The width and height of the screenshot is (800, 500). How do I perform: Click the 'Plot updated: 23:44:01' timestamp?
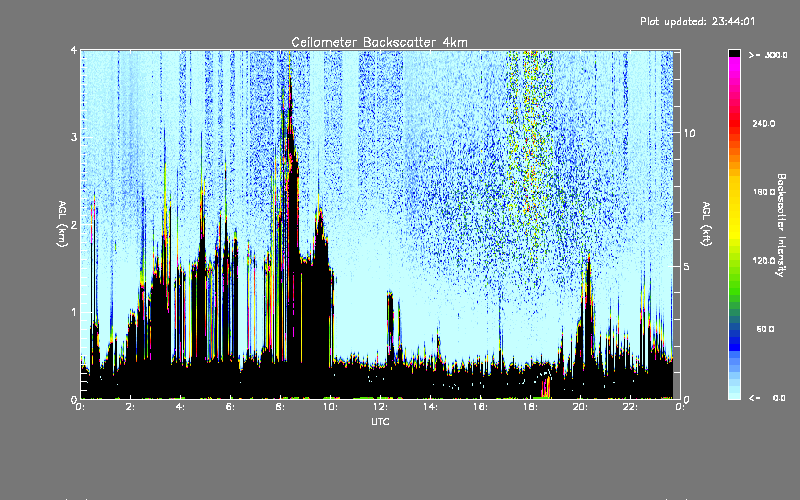coord(697,21)
